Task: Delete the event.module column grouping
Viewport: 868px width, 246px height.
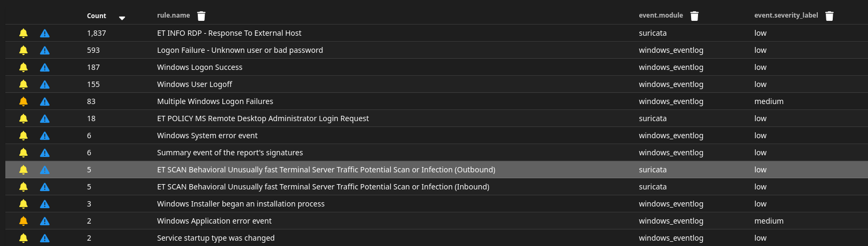Action: (694, 16)
